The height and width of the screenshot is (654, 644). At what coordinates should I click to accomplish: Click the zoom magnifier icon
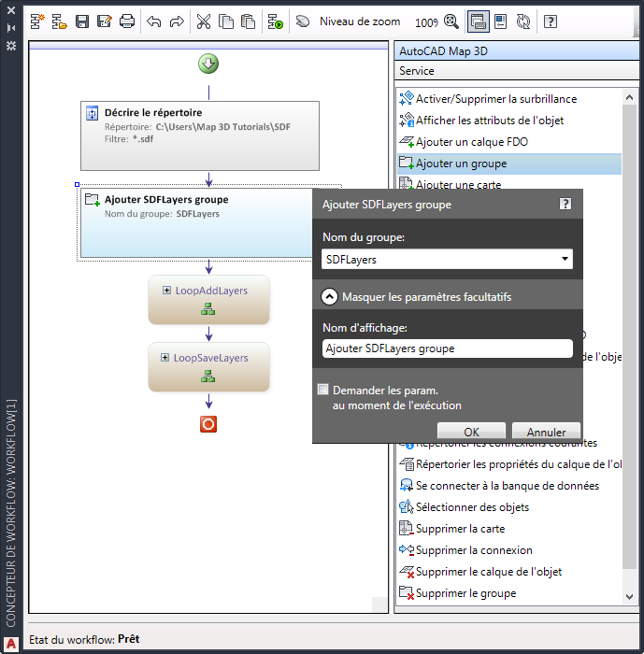[451, 21]
